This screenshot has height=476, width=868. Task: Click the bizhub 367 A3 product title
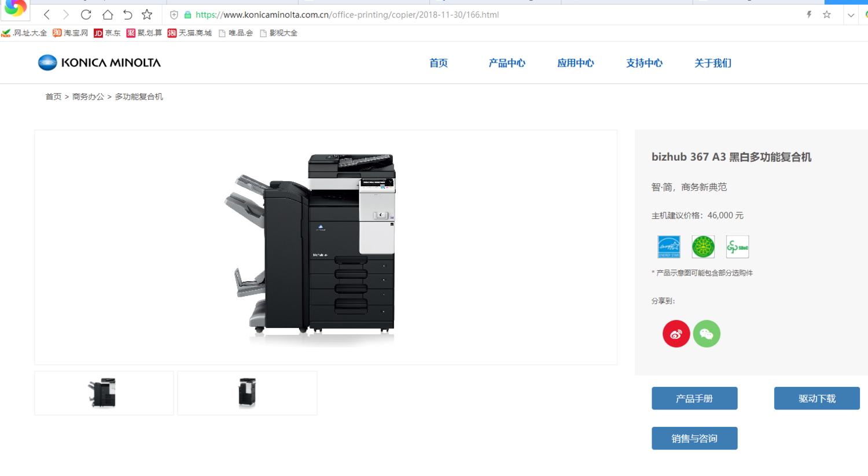click(731, 157)
